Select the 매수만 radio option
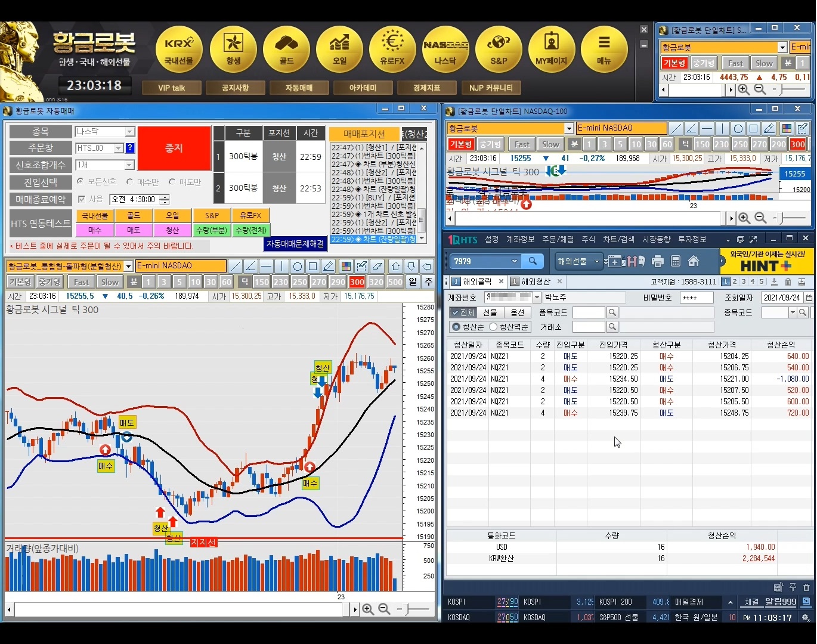817x644 pixels. pyautogui.click(x=130, y=182)
